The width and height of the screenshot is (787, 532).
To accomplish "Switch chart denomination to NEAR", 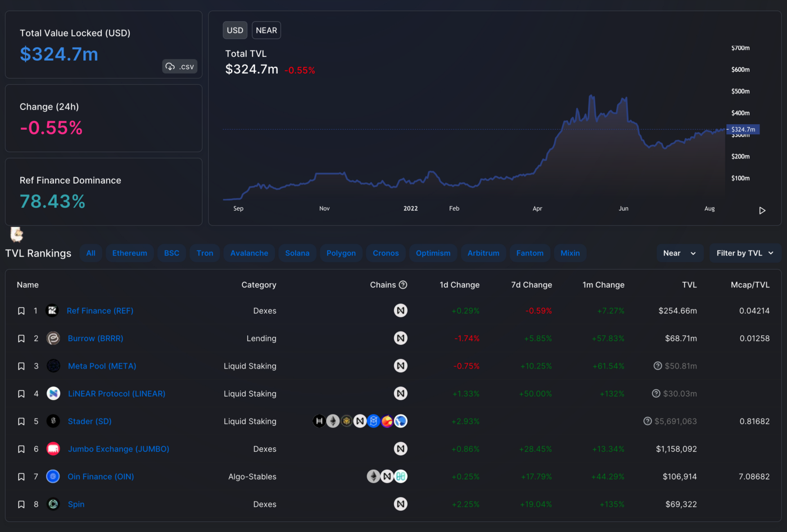I will click(x=266, y=30).
